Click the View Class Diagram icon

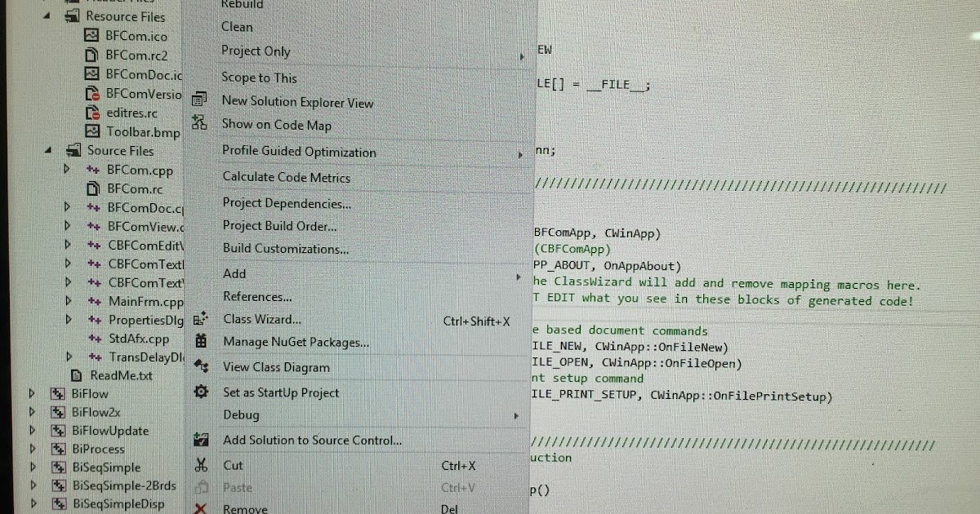[x=200, y=367]
